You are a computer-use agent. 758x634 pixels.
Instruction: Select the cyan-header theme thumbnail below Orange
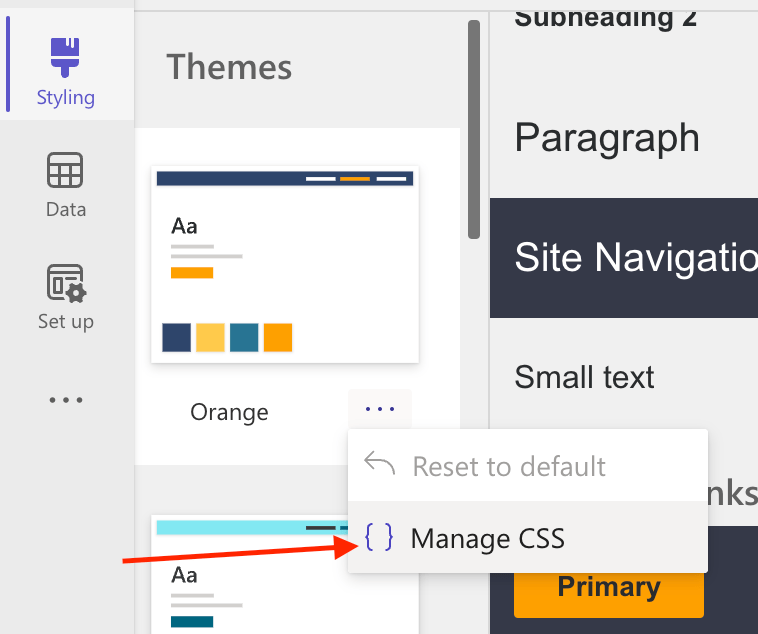point(285,575)
